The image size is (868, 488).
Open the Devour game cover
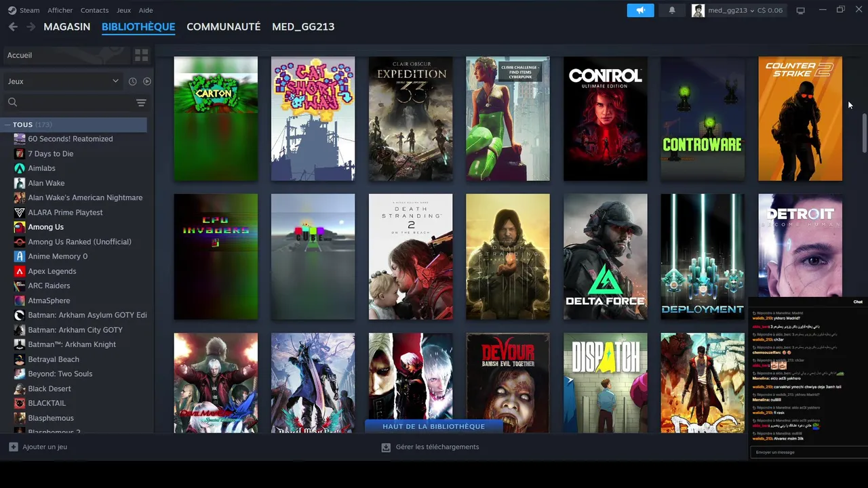click(508, 383)
